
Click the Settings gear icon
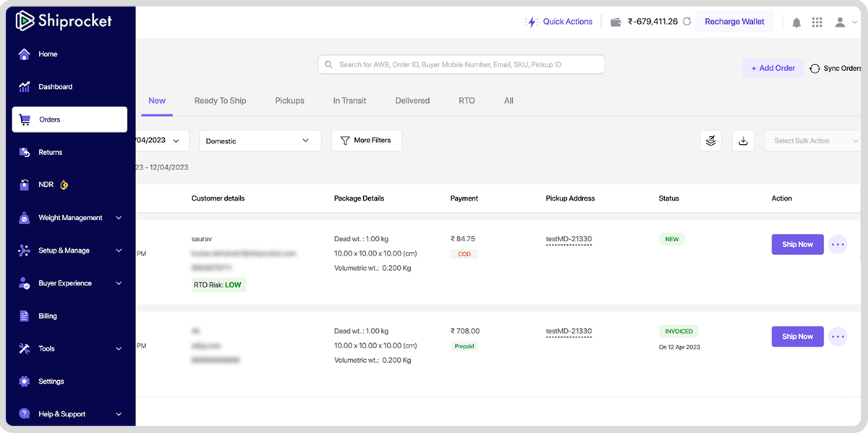pos(25,382)
